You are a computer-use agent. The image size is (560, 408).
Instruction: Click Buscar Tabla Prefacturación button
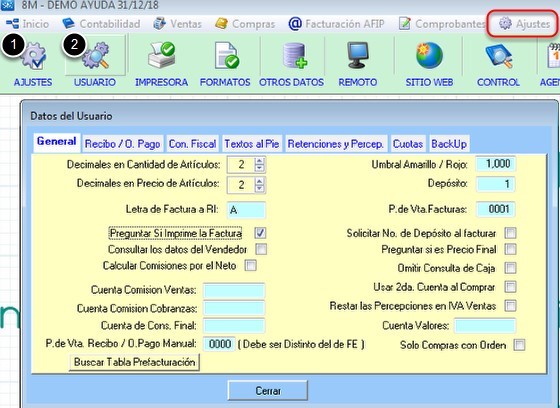134,362
